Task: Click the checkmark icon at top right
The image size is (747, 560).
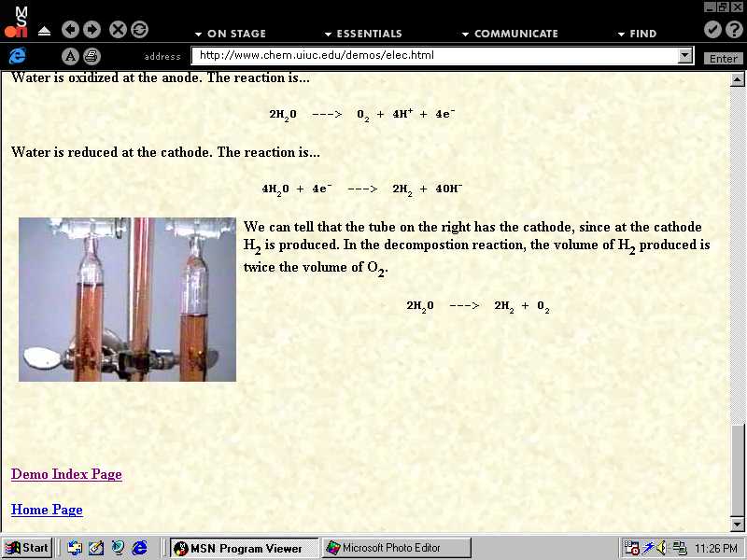Action: [712, 30]
